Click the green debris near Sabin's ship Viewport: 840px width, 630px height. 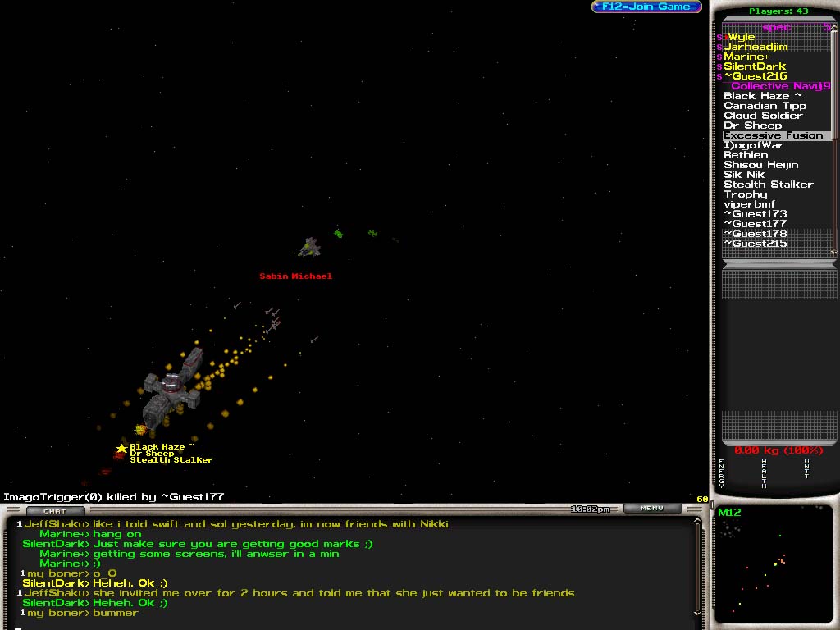click(338, 234)
